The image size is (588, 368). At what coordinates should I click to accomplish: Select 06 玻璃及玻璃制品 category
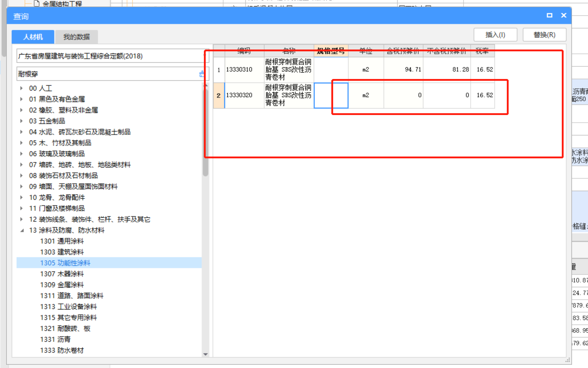pos(57,154)
